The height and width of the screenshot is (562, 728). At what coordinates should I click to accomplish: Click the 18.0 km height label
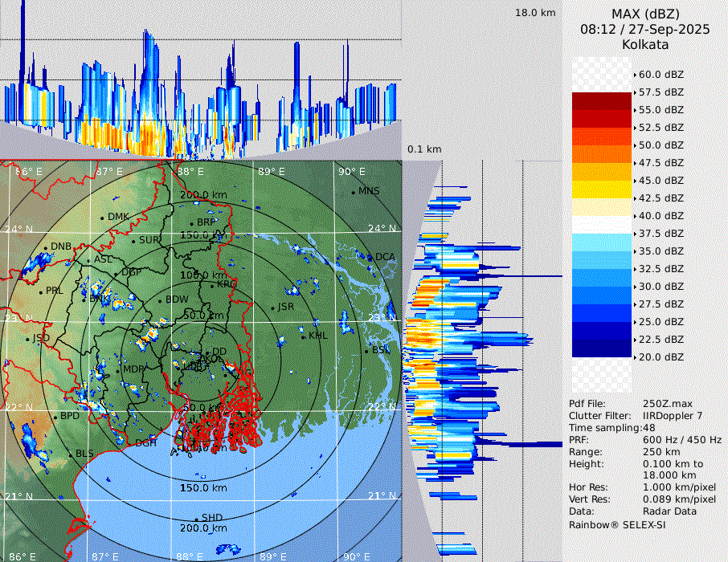(535, 13)
